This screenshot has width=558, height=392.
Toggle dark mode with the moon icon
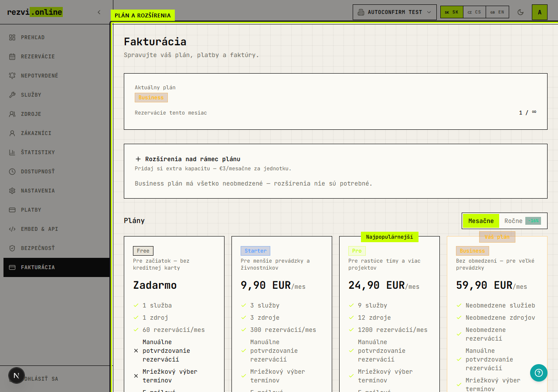click(521, 12)
